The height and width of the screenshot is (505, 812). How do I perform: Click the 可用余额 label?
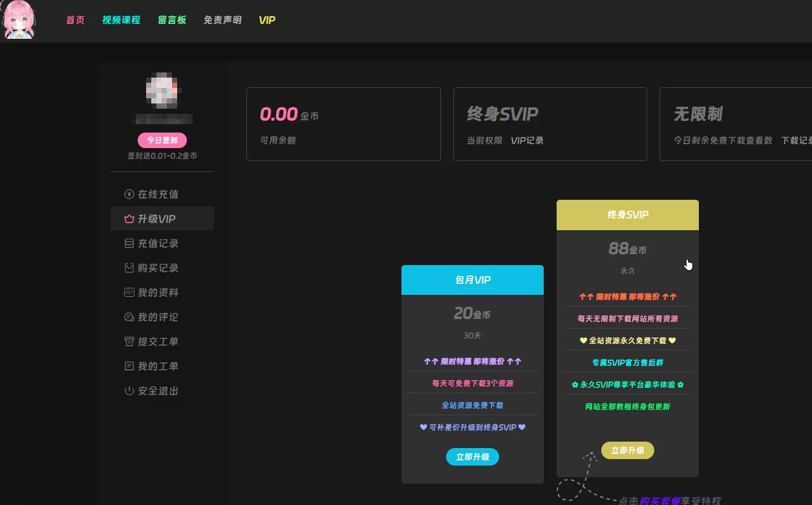pos(278,140)
